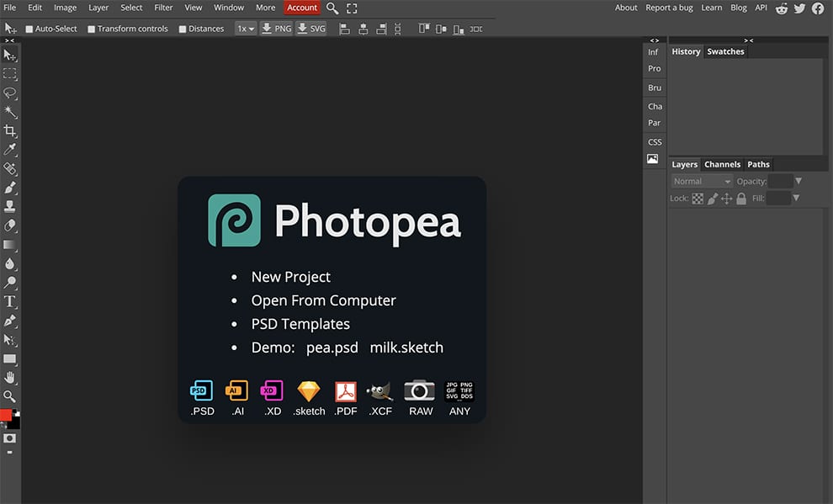Viewport: 833px width, 504px height.
Task: Toggle fullscreen mode icon
Action: (352, 8)
